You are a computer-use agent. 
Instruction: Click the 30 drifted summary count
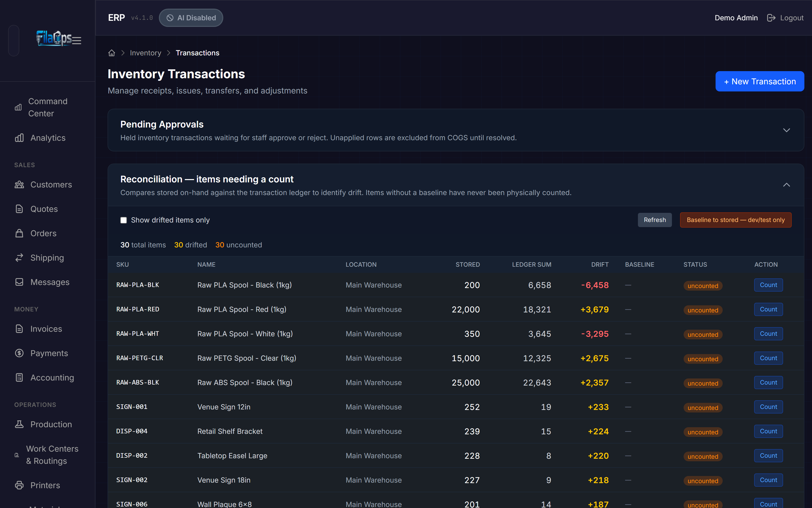pyautogui.click(x=191, y=245)
